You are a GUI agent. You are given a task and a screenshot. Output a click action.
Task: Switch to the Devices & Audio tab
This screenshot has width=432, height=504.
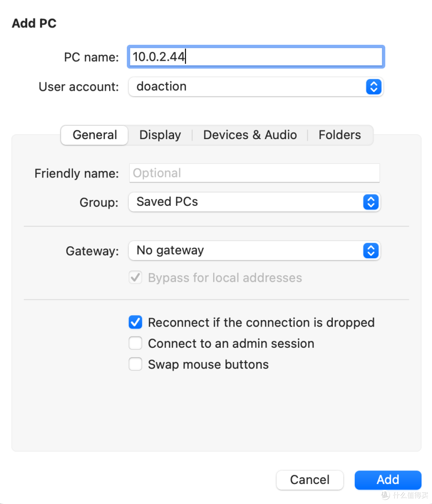coord(250,135)
